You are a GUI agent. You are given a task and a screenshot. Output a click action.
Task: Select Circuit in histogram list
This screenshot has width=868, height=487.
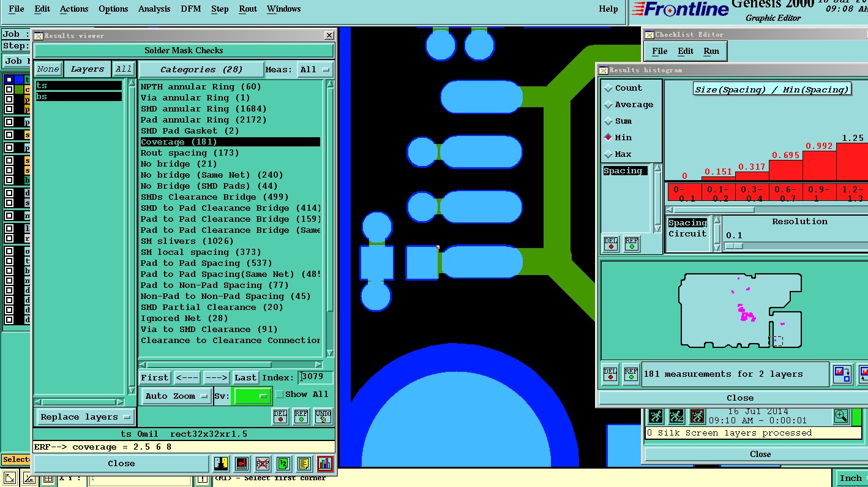[x=687, y=233]
